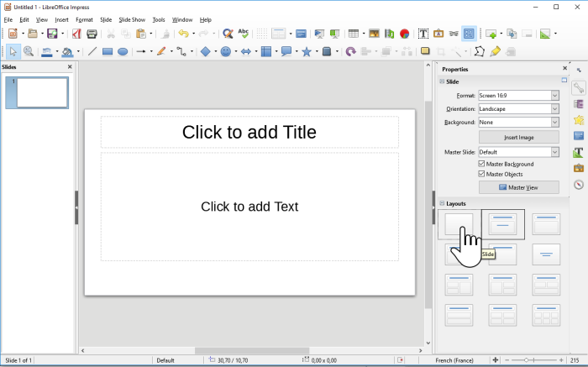The image size is (588, 367).
Task: Close the Properties sidebar panel
Action: click(x=564, y=68)
